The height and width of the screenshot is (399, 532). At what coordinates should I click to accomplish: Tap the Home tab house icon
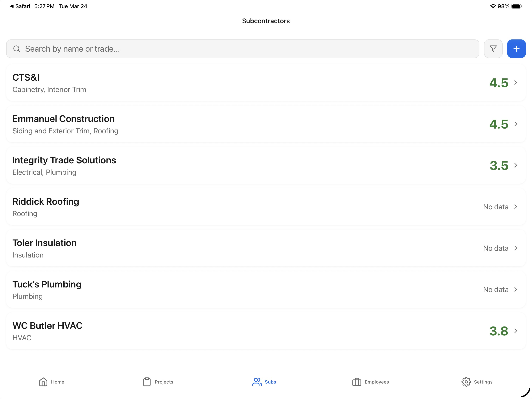pyautogui.click(x=43, y=382)
